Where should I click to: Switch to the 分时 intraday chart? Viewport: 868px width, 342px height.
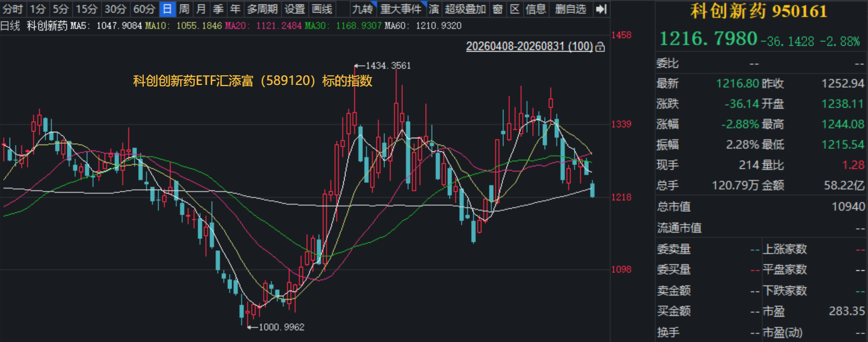(13, 9)
